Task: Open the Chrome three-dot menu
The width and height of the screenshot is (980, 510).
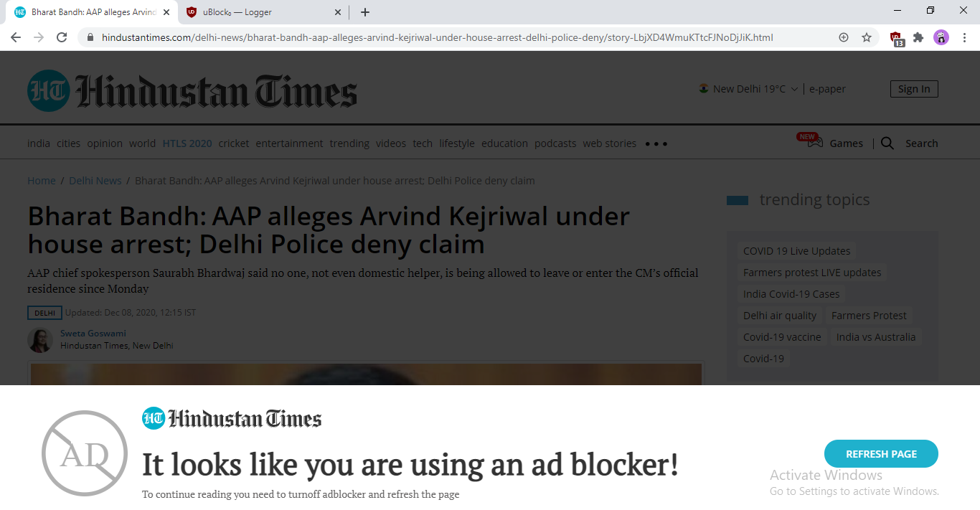Action: coord(964,37)
